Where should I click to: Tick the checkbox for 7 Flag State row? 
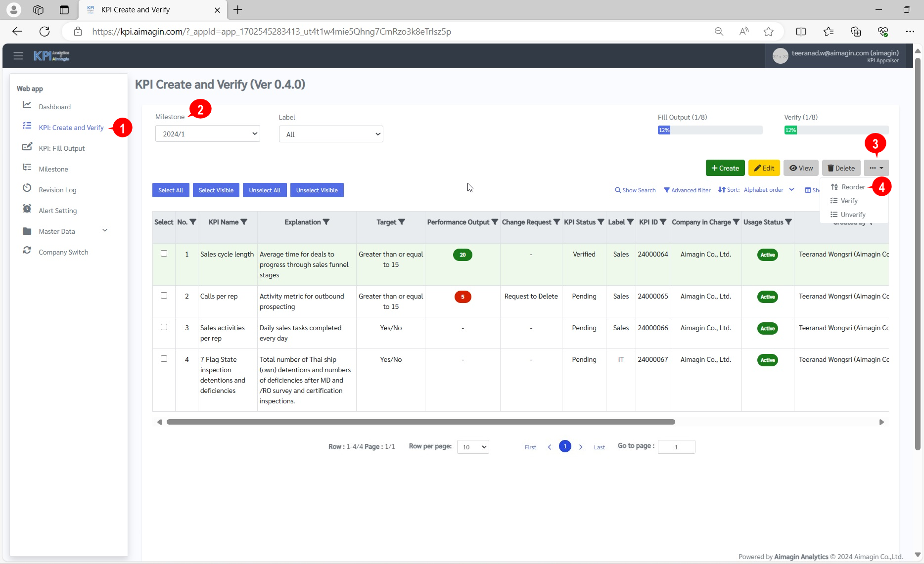[x=164, y=359]
